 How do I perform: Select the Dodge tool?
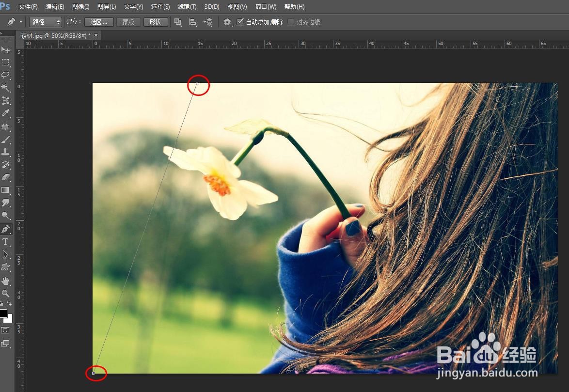tap(5, 216)
